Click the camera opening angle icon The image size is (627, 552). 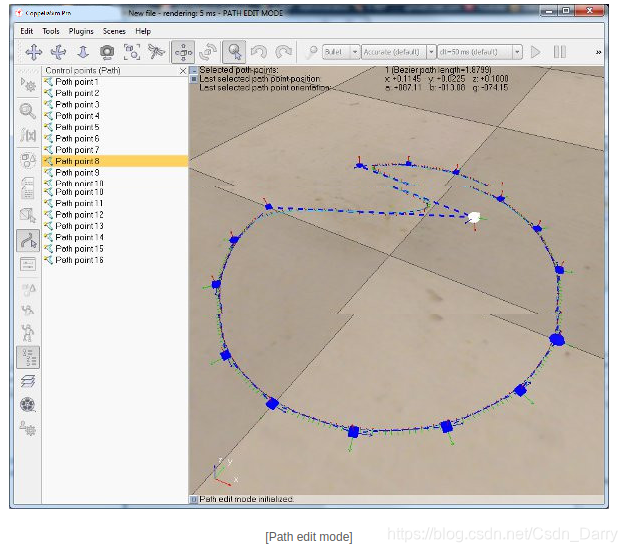pos(107,52)
